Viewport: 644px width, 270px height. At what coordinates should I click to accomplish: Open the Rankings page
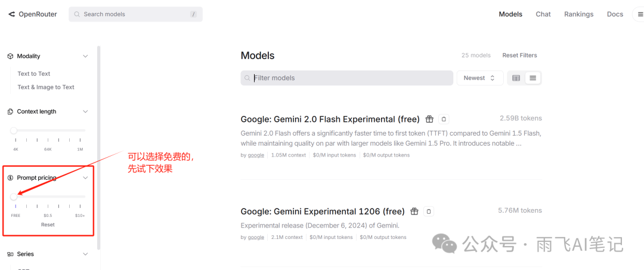(x=578, y=14)
